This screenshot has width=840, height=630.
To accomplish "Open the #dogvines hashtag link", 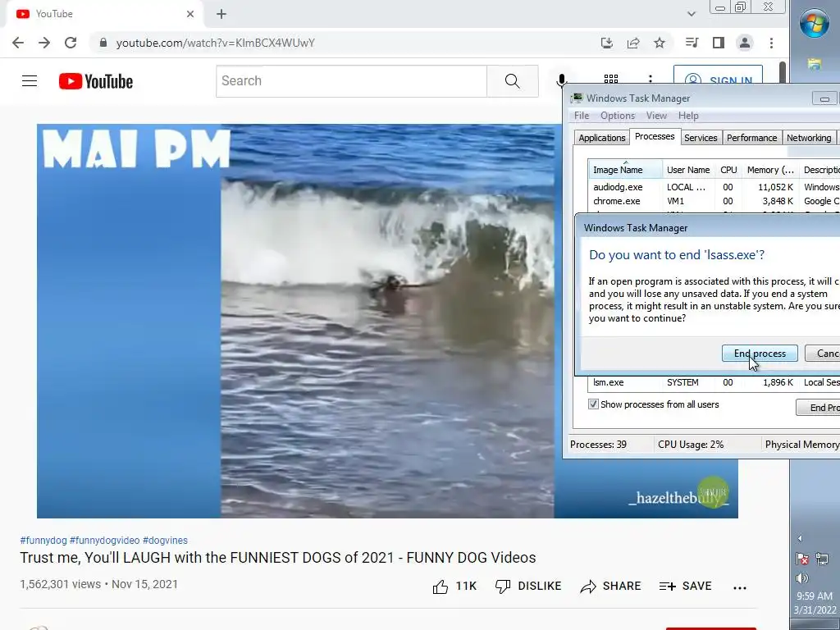I will point(165,541).
